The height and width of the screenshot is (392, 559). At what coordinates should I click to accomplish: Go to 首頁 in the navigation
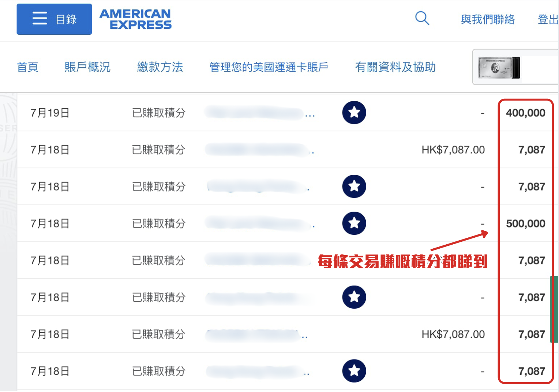27,67
